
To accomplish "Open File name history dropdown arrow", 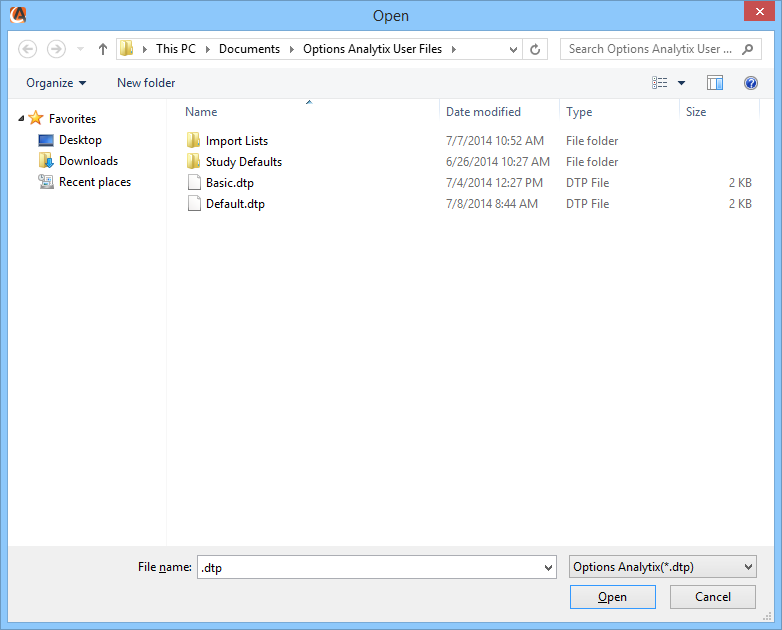I will point(548,567).
